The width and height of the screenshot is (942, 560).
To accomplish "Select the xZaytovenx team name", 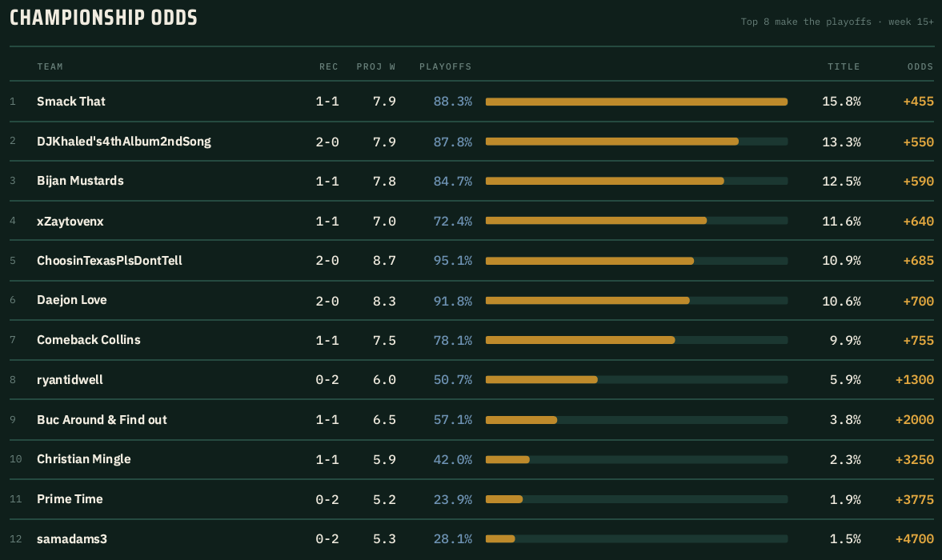I will pos(70,221).
